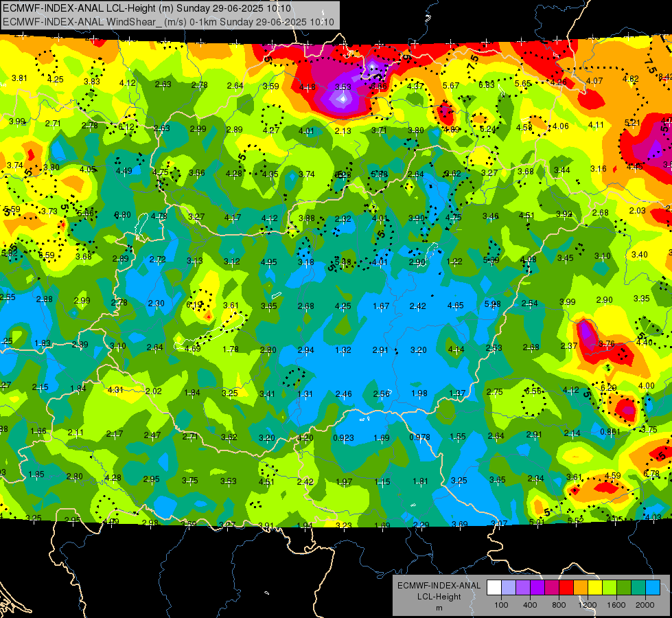
Task: Click the map value 2.30
Action: (156, 304)
